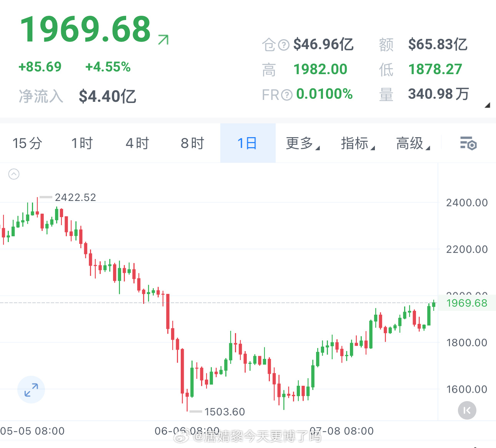Select the 1时 timeframe tab
This screenshot has height=448, width=496.
tap(82, 143)
